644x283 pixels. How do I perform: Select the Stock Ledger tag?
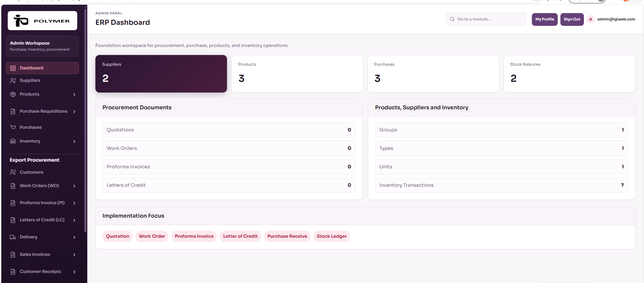(332, 236)
